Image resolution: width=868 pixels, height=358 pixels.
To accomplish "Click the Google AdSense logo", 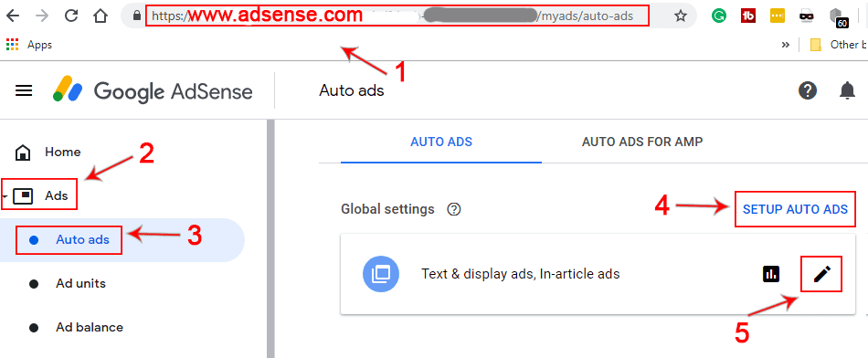I will tap(153, 90).
